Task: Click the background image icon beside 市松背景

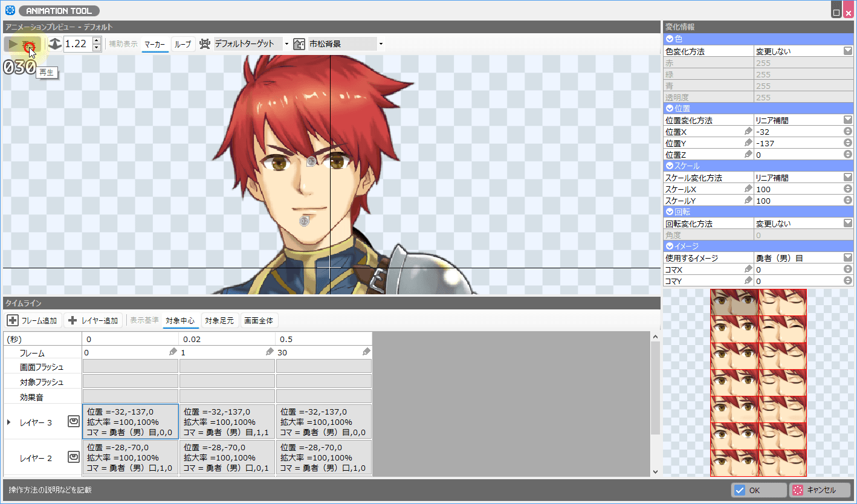Action: coord(299,44)
